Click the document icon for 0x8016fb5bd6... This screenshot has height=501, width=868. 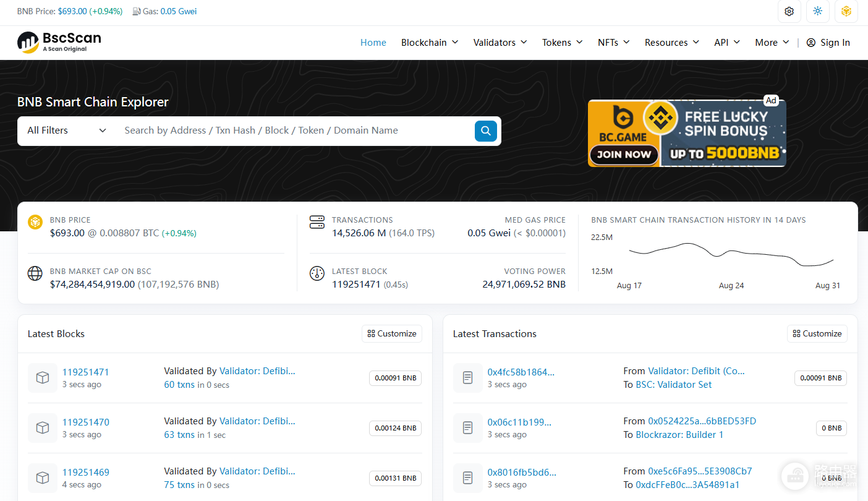(x=468, y=478)
